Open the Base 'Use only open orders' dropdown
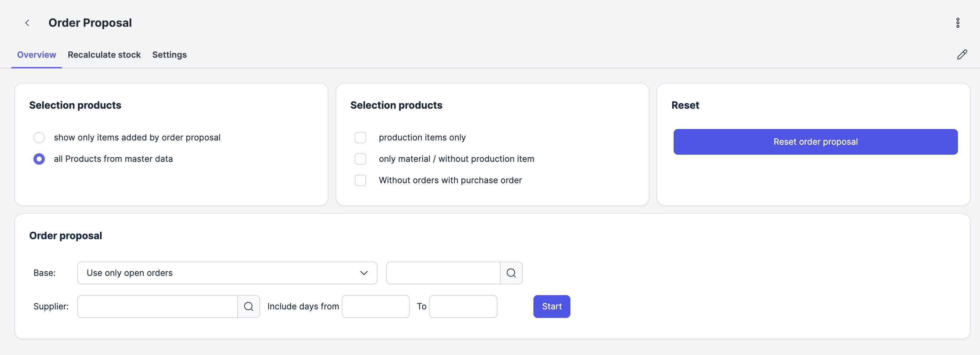This screenshot has height=355, width=980. [x=227, y=273]
